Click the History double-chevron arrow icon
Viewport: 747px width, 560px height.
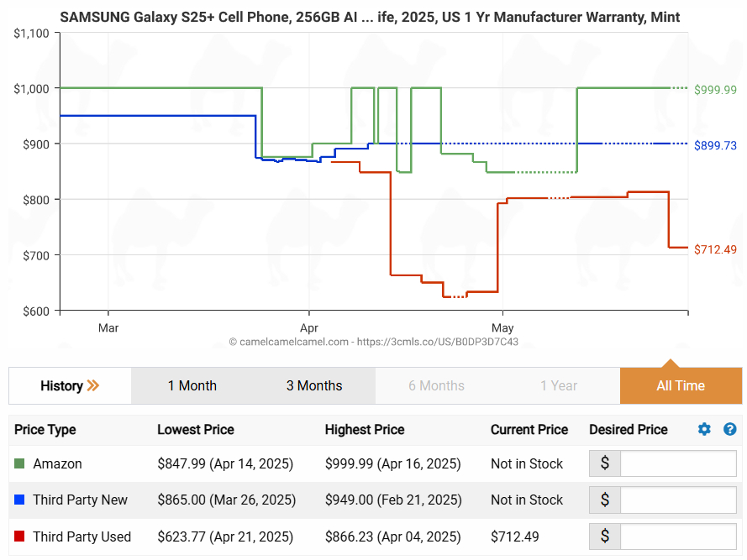(93, 385)
